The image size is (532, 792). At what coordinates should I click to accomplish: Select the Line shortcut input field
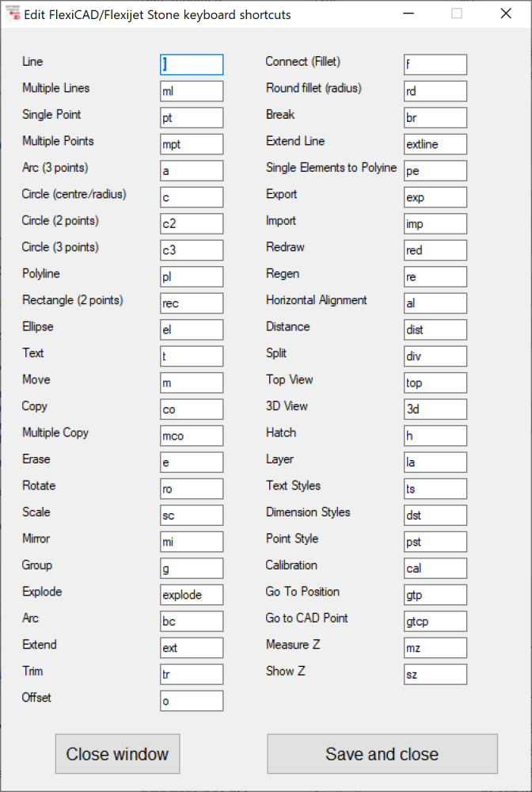[191, 64]
